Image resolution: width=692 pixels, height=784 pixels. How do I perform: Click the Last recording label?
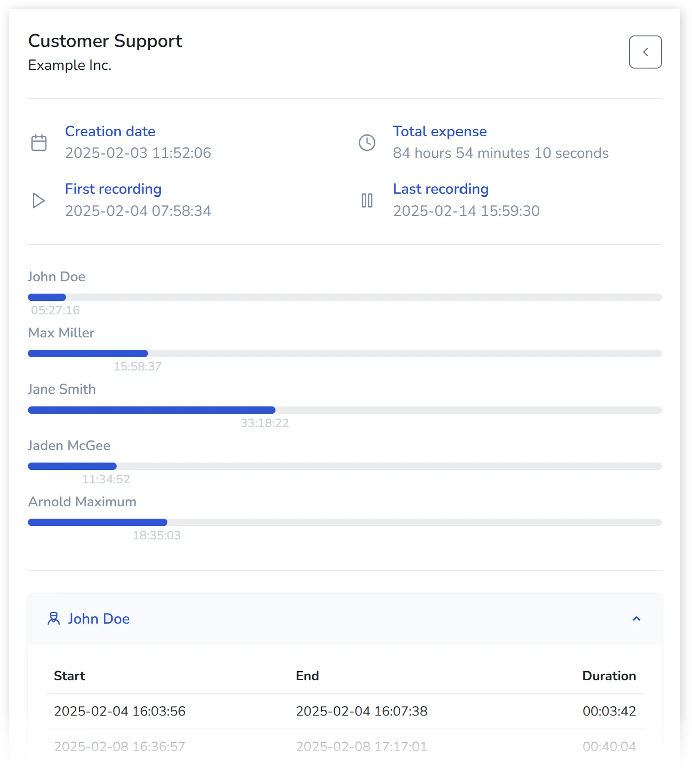[x=440, y=189]
